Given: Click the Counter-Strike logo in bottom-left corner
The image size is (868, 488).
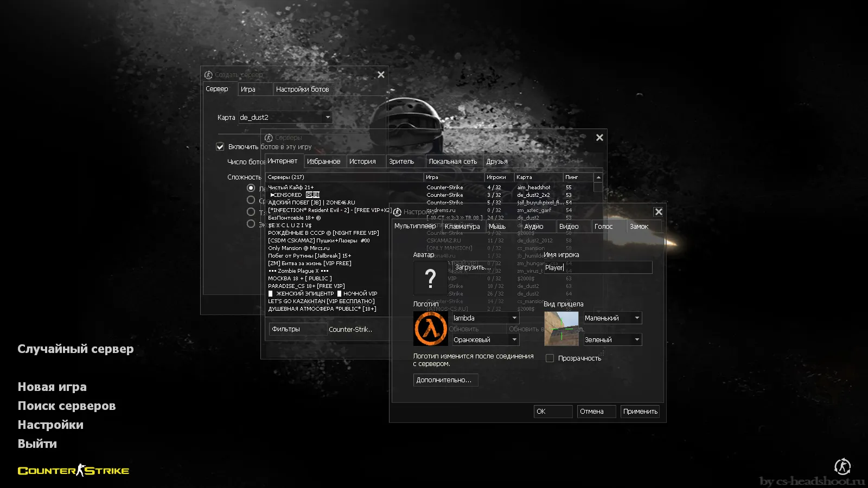Looking at the screenshot, I should [73, 471].
